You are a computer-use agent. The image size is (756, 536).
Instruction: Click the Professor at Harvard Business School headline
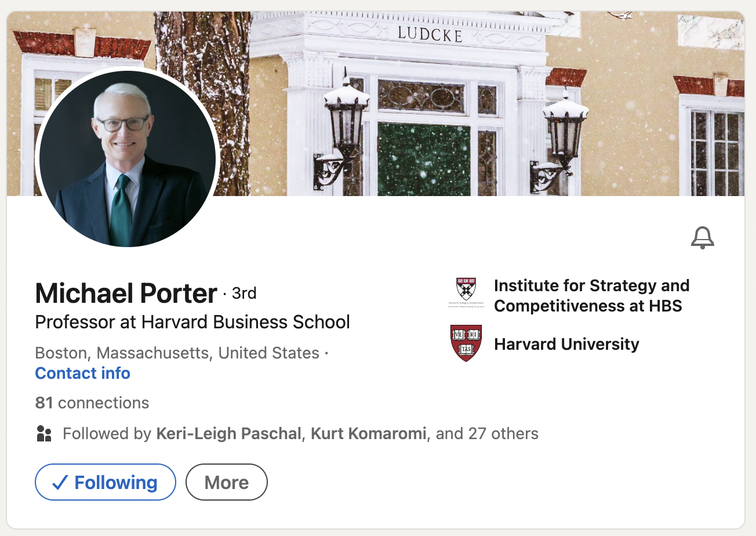[192, 322]
